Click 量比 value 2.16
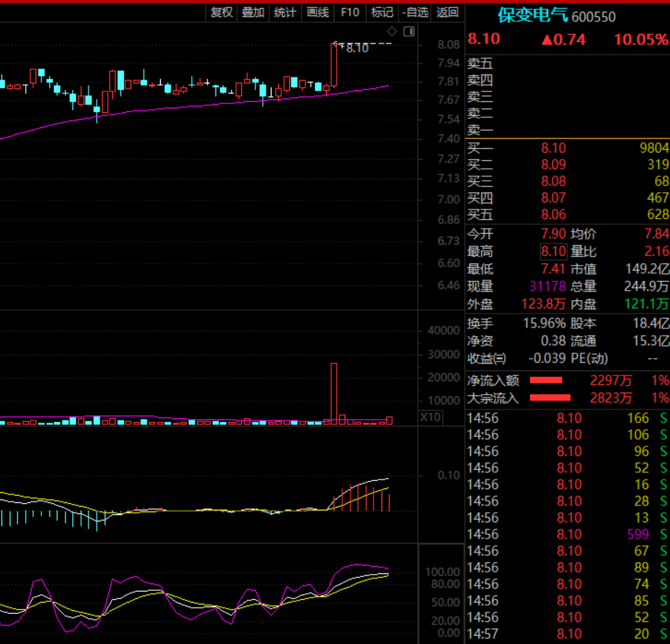 pyautogui.click(x=657, y=251)
